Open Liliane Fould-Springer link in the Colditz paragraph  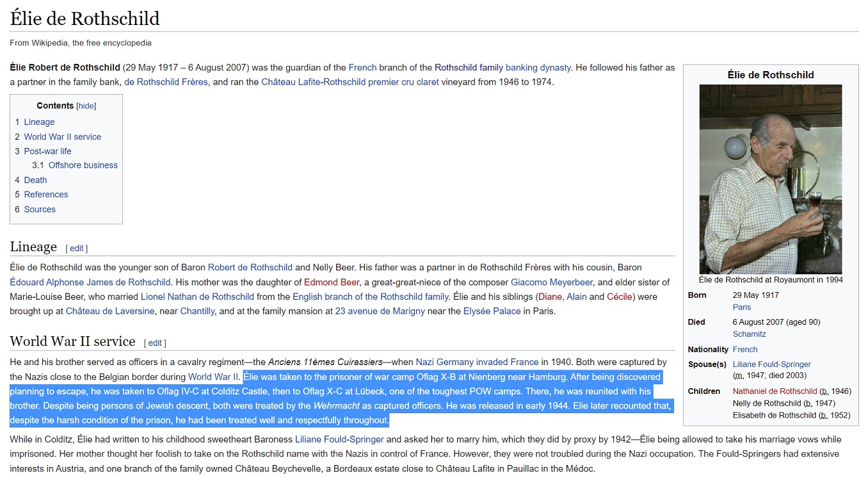click(x=339, y=439)
